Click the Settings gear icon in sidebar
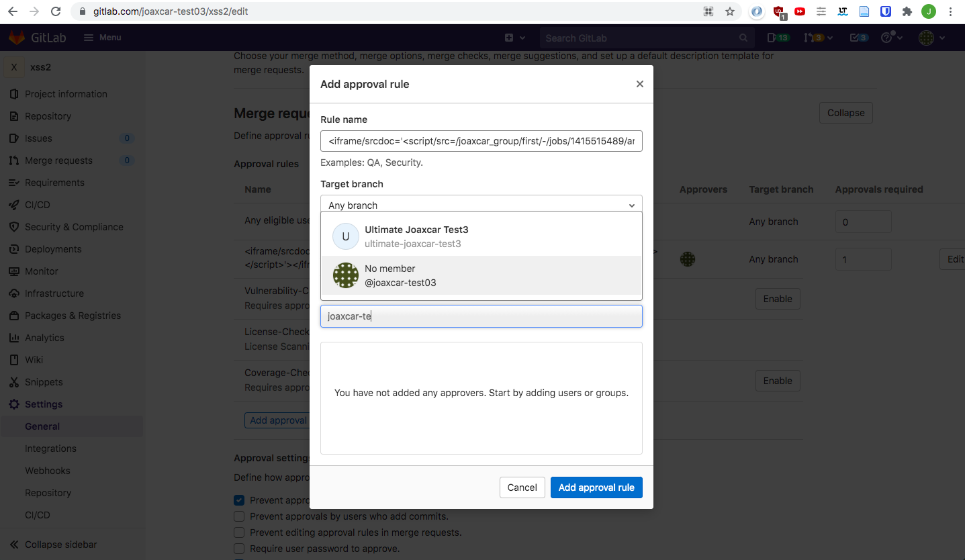 pos(13,404)
